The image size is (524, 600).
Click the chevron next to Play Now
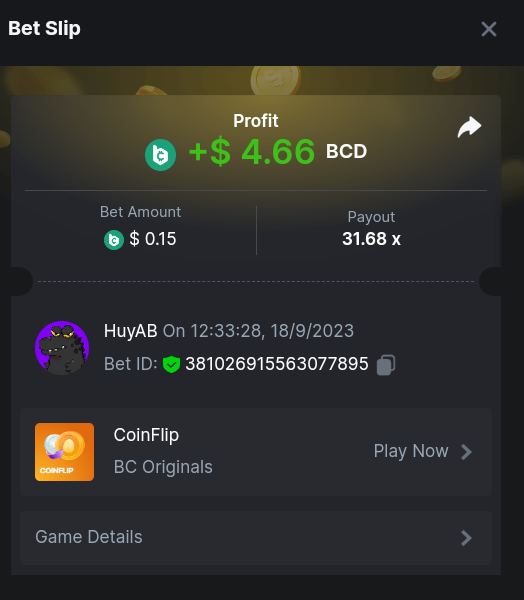[x=466, y=452]
